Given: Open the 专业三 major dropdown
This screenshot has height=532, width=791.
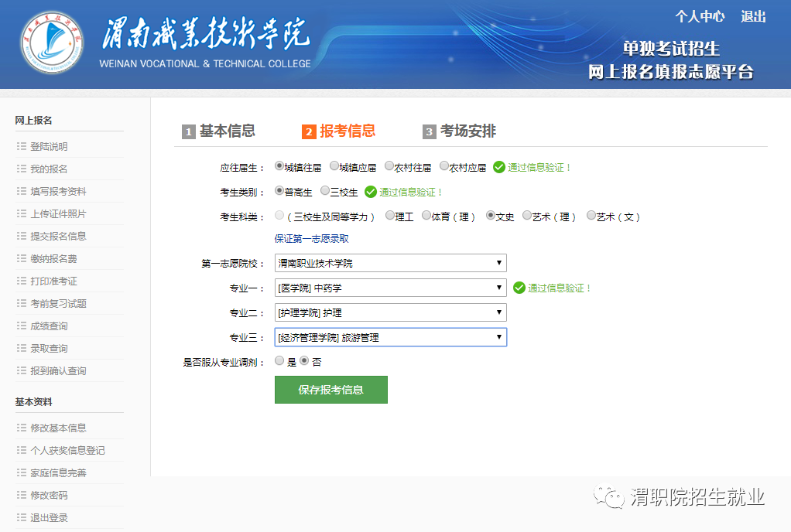Looking at the screenshot, I should tap(390, 337).
